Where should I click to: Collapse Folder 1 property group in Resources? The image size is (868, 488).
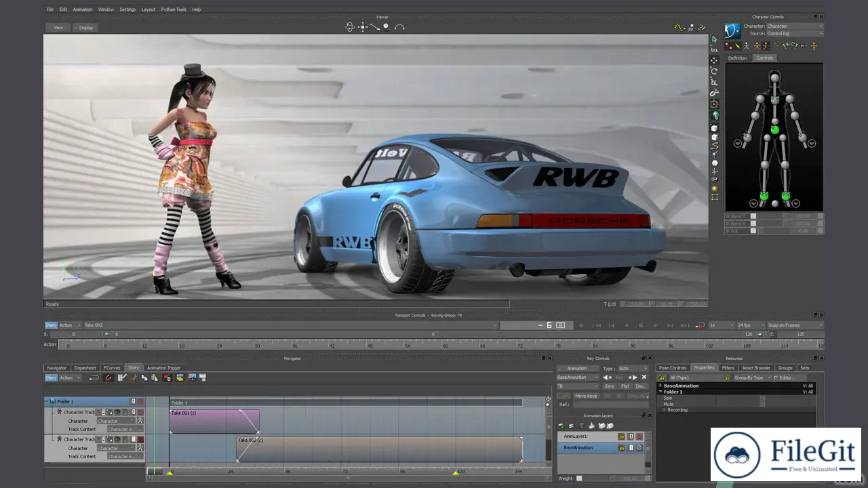tap(660, 392)
